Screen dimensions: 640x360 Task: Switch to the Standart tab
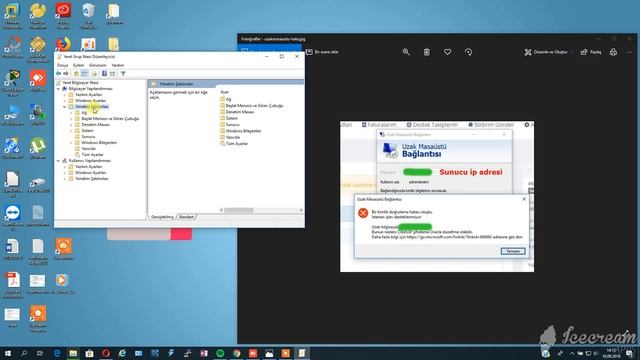pos(186,217)
